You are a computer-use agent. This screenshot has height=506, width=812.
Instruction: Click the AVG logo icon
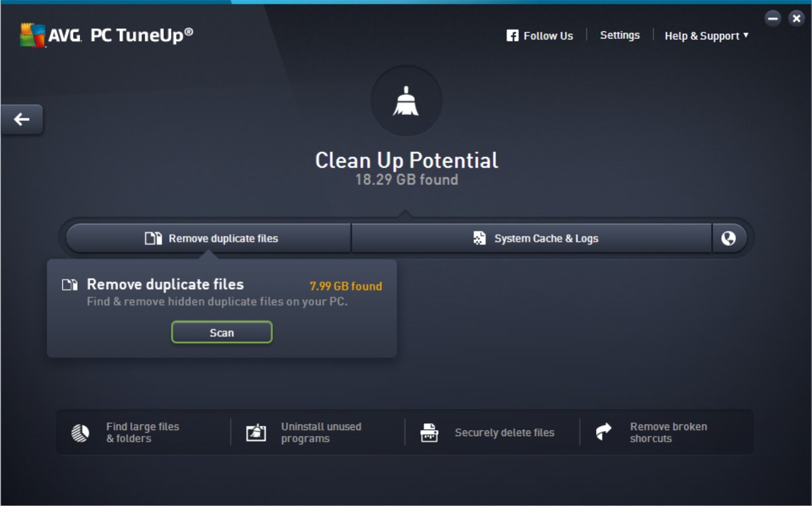pos(32,35)
